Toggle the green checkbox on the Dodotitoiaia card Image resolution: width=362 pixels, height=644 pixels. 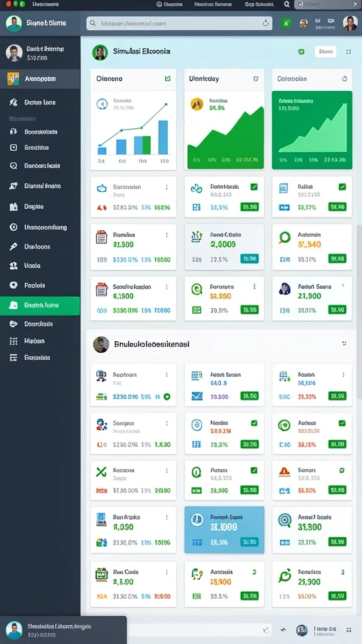click(x=254, y=187)
